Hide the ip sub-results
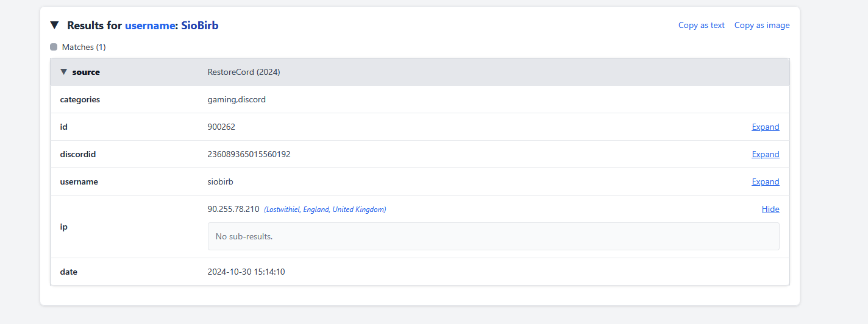 770,210
